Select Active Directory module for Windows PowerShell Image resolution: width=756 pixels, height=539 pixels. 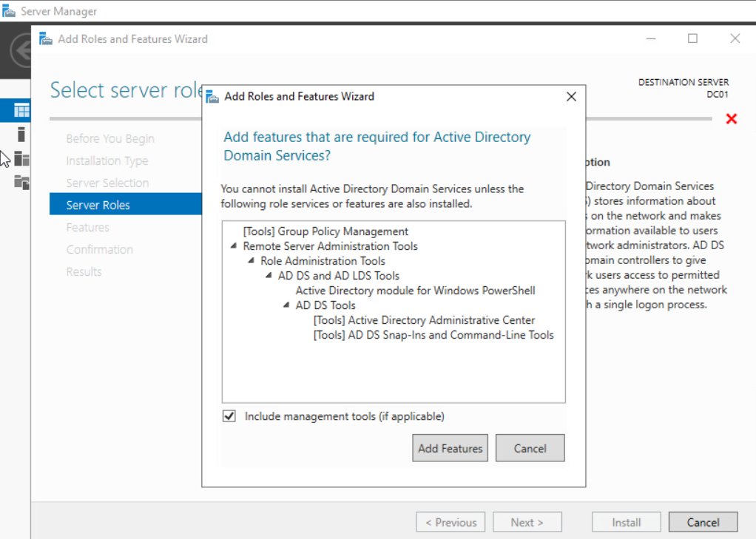coord(415,291)
